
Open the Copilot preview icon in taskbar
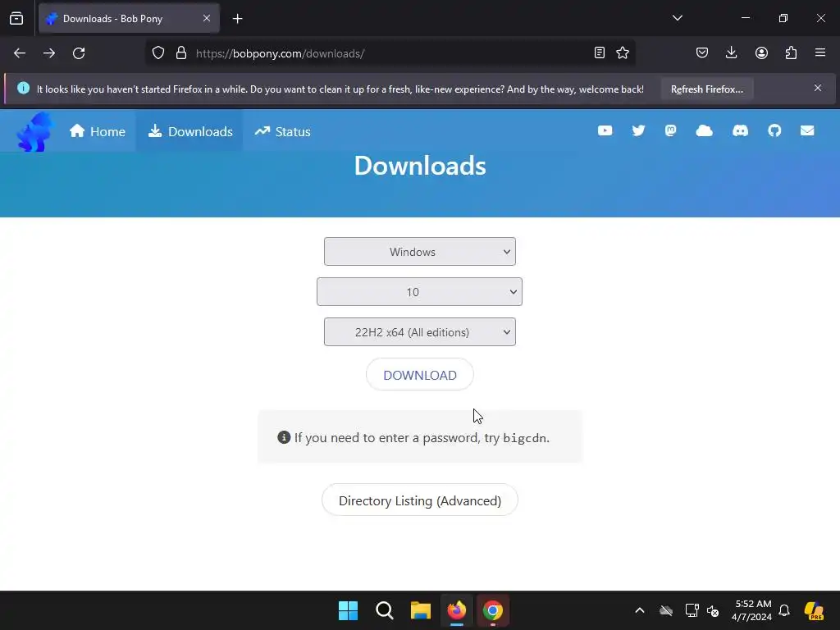(814, 610)
